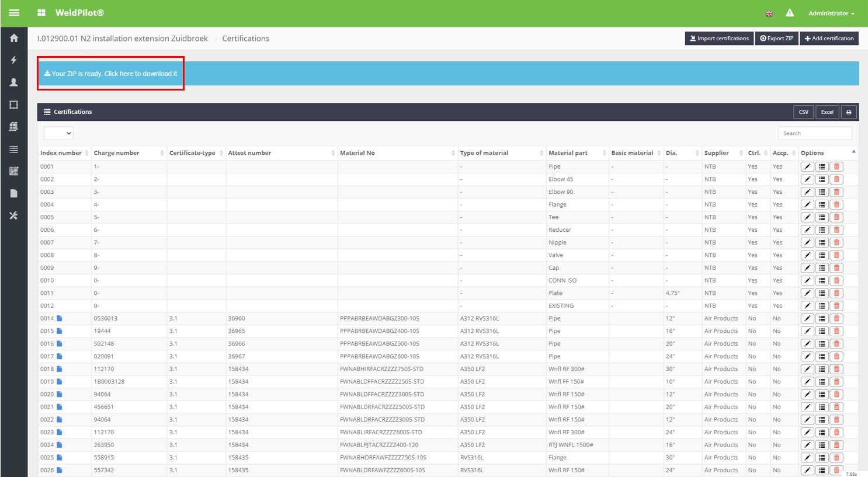Edit row 0001 with pencil icon
This screenshot has height=477, width=868.
click(x=807, y=167)
